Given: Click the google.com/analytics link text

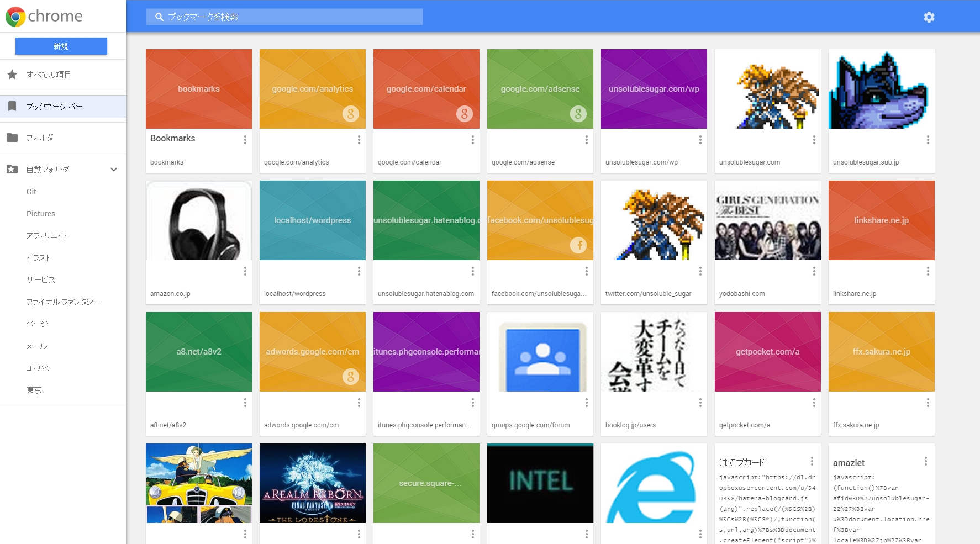Looking at the screenshot, I should (297, 162).
